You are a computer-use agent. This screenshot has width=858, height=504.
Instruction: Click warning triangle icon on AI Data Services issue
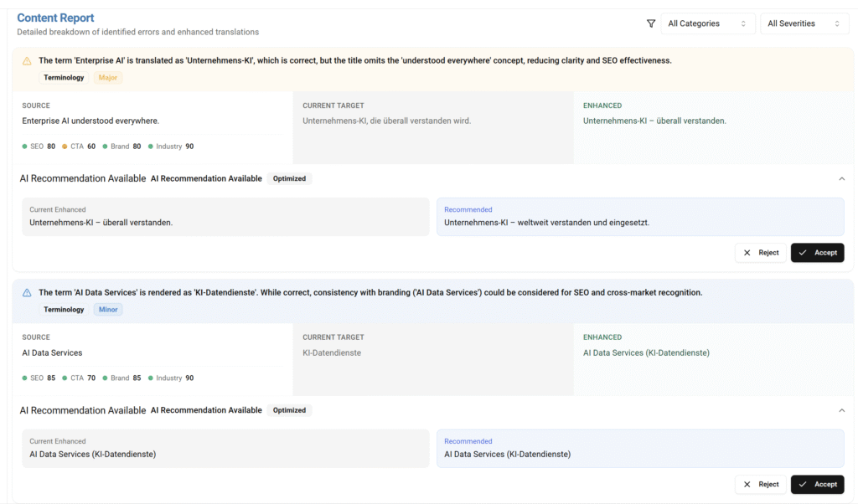(27, 293)
